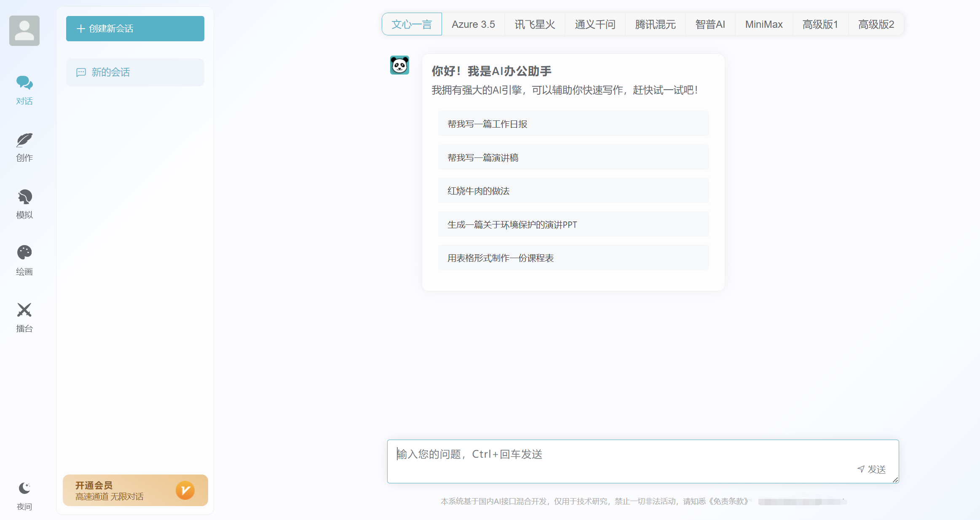Select the 通义千问 model tab
This screenshot has width=980, height=520.
pos(594,24)
